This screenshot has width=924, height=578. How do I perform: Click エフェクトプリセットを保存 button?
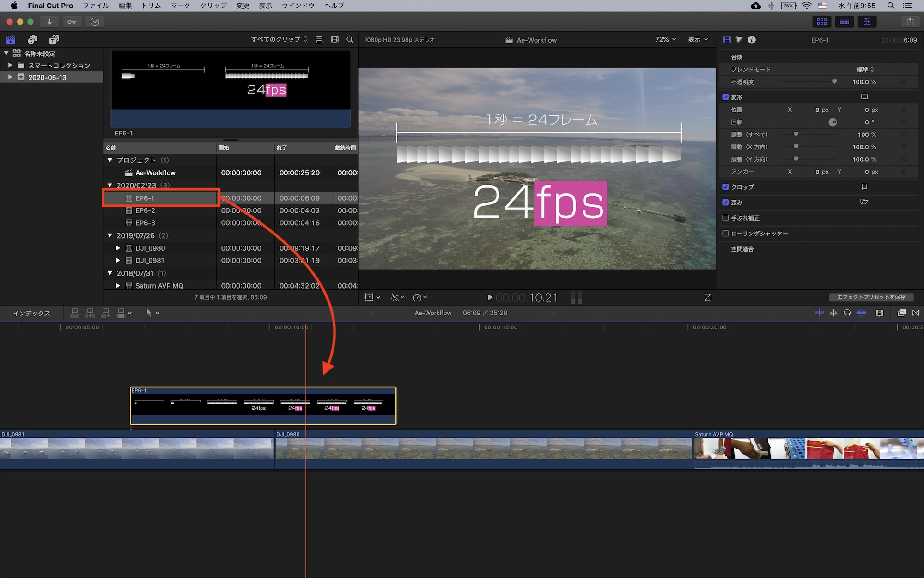pyautogui.click(x=871, y=297)
